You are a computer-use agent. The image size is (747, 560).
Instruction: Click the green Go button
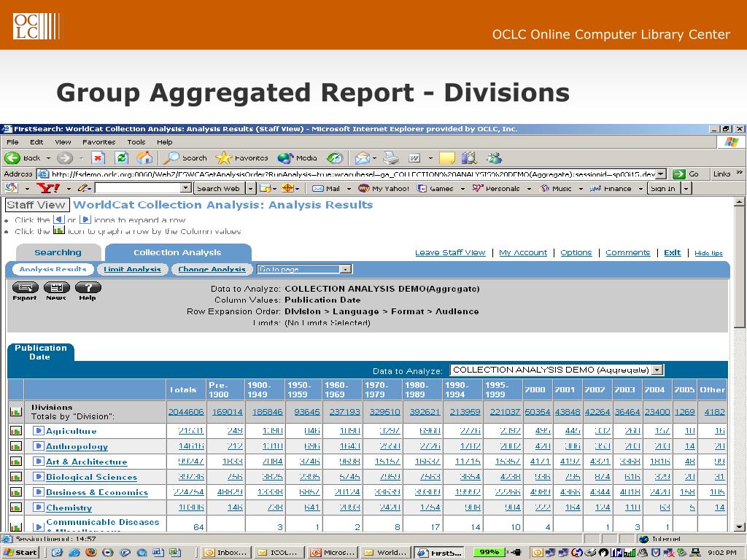(x=686, y=174)
